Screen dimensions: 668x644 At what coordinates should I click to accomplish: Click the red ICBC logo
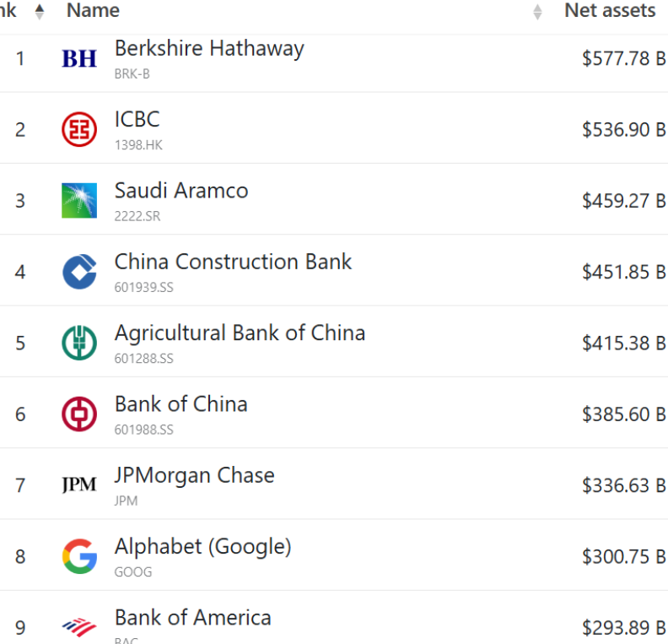point(79,129)
